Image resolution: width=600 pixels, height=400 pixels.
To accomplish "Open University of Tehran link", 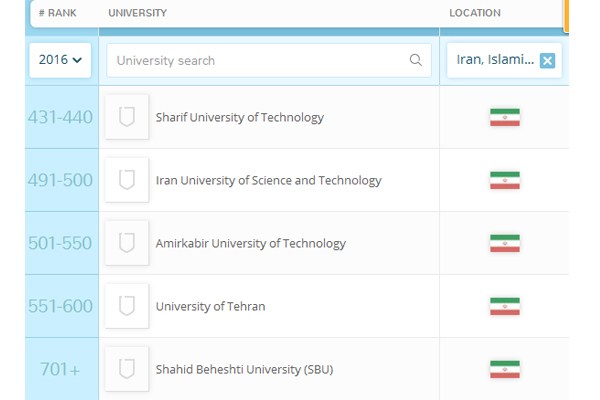I will click(x=211, y=306).
